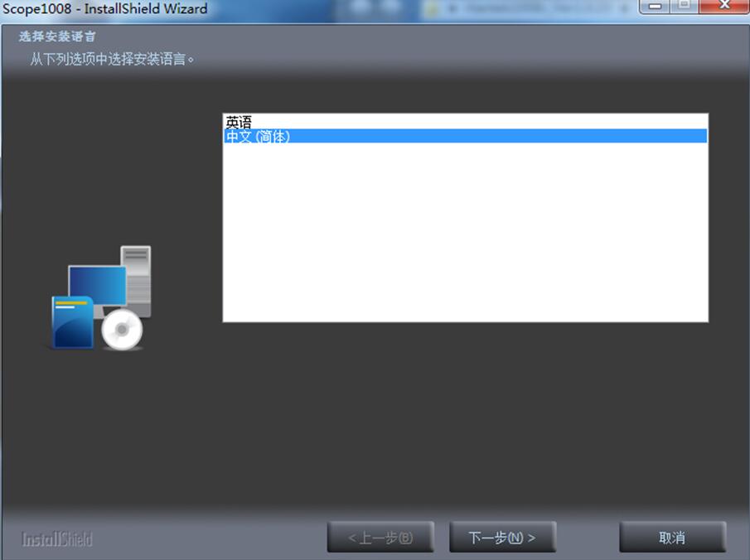Screen dimensions: 750x560
Task: Click the dark footer area beside InstallShield logo
Action: pyautogui.click(x=207, y=538)
